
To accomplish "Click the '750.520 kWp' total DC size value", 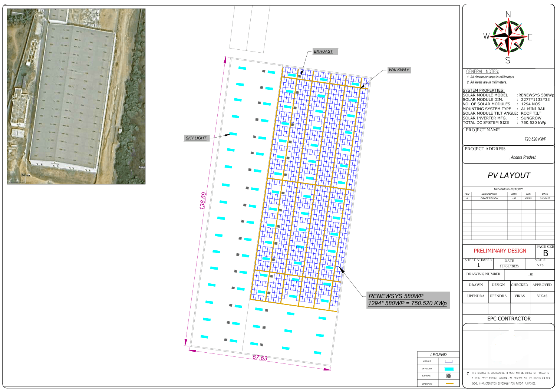I will (x=534, y=122).
